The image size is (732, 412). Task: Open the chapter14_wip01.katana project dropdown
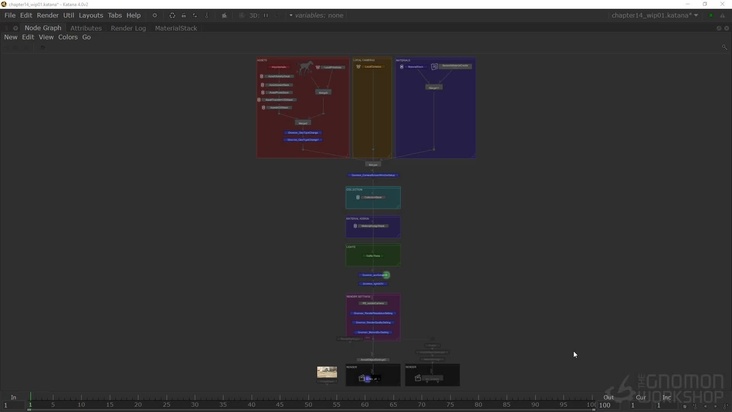pyautogui.click(x=655, y=15)
